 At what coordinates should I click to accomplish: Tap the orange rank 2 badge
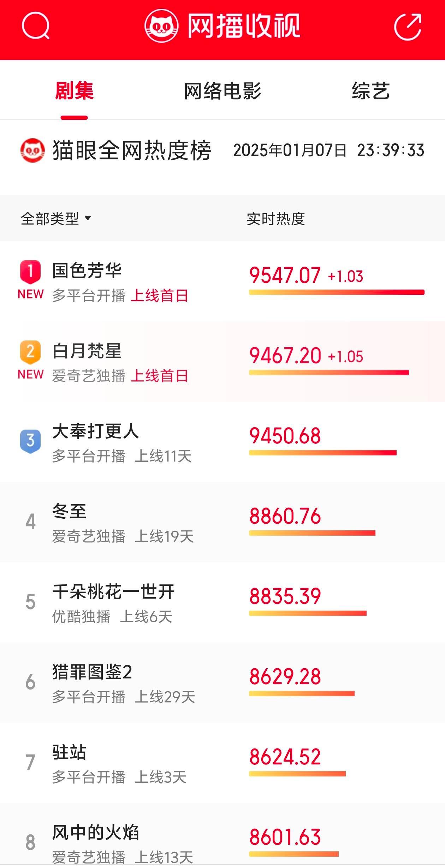click(30, 352)
